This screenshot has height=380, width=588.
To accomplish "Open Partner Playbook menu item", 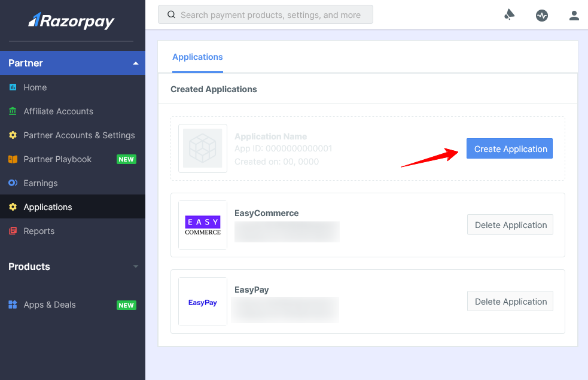I will coord(73,159).
